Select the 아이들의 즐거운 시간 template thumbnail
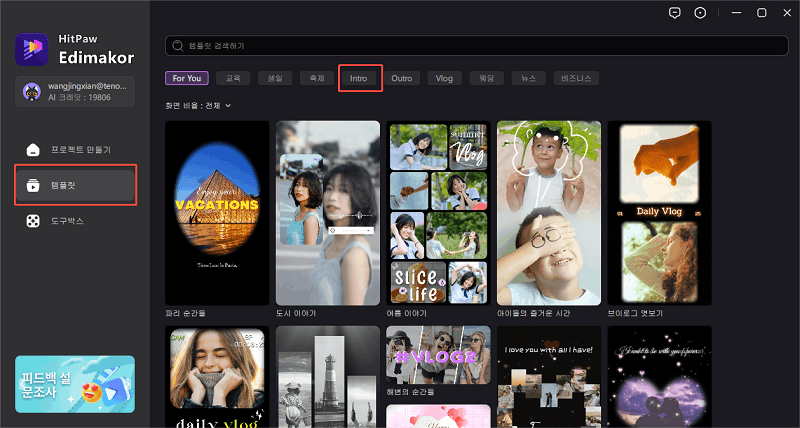 click(549, 212)
